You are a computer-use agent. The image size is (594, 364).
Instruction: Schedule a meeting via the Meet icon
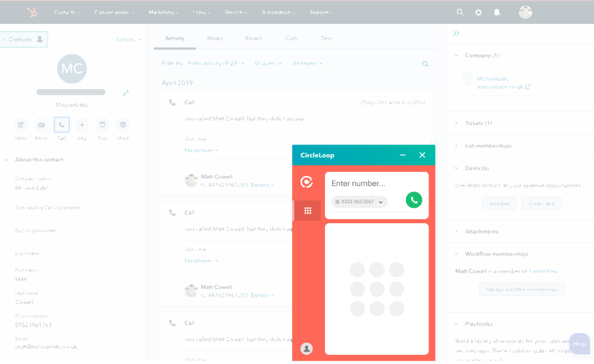pos(122,124)
